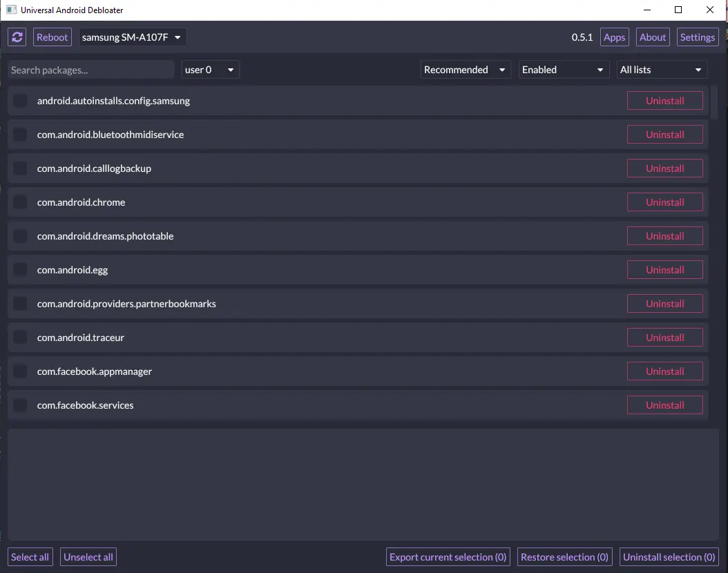Select com.android.traceur package name
This screenshot has width=728, height=573.
[x=81, y=338]
